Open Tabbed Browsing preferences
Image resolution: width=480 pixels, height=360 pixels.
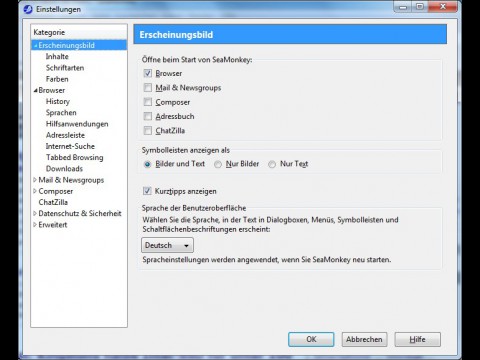75,158
